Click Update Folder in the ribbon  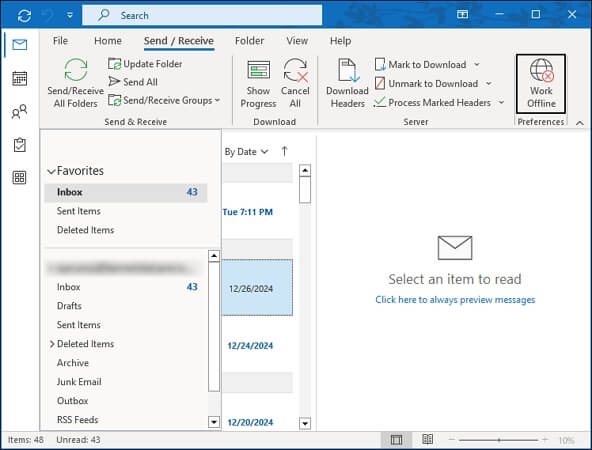click(x=145, y=64)
